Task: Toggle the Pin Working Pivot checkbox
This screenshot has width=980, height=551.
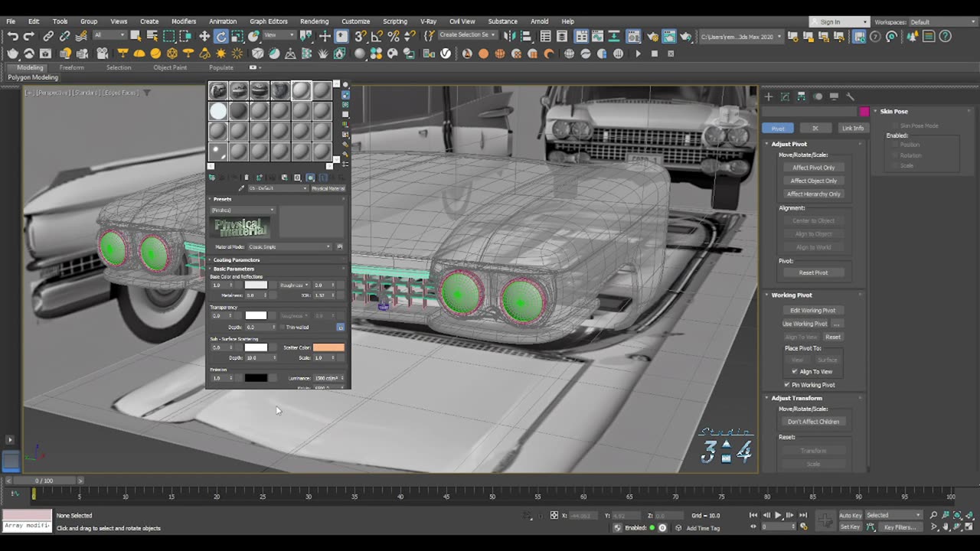Action: coord(787,384)
